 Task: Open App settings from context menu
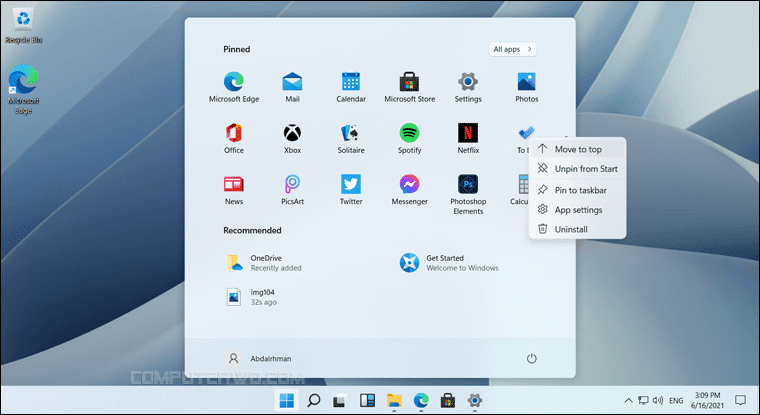[577, 209]
